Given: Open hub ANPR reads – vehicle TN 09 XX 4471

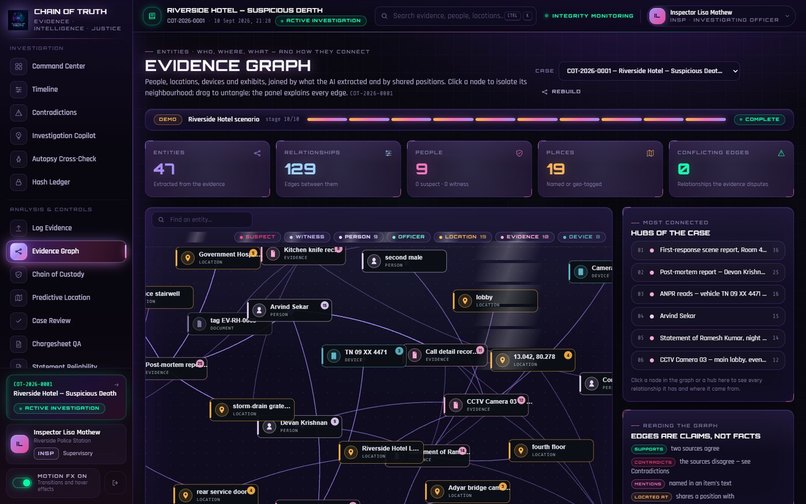Looking at the screenshot, I should 708,295.
